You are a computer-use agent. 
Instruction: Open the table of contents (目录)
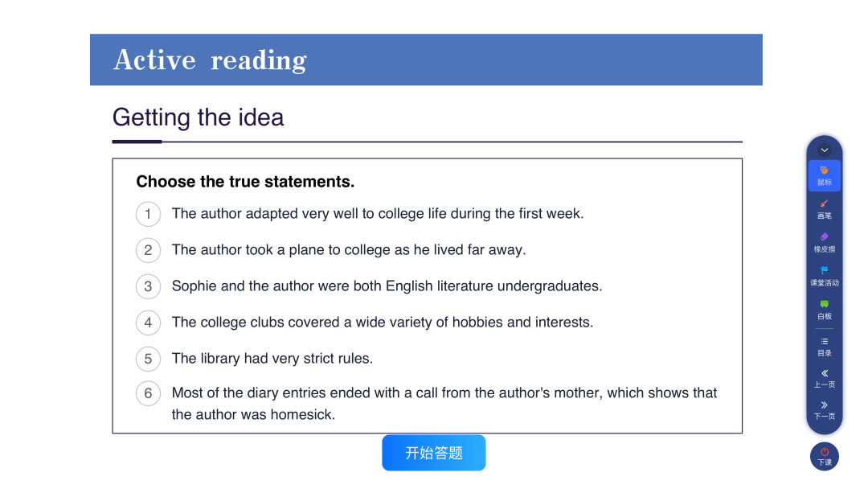coord(825,347)
